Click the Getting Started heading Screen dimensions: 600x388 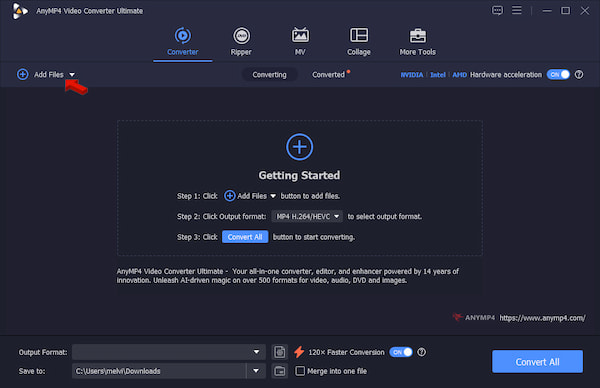(299, 175)
